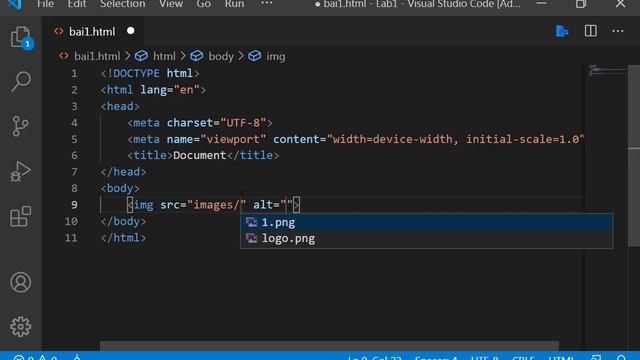Click the word Document in the title tag
This screenshot has height=360, width=640.
pyautogui.click(x=200, y=155)
